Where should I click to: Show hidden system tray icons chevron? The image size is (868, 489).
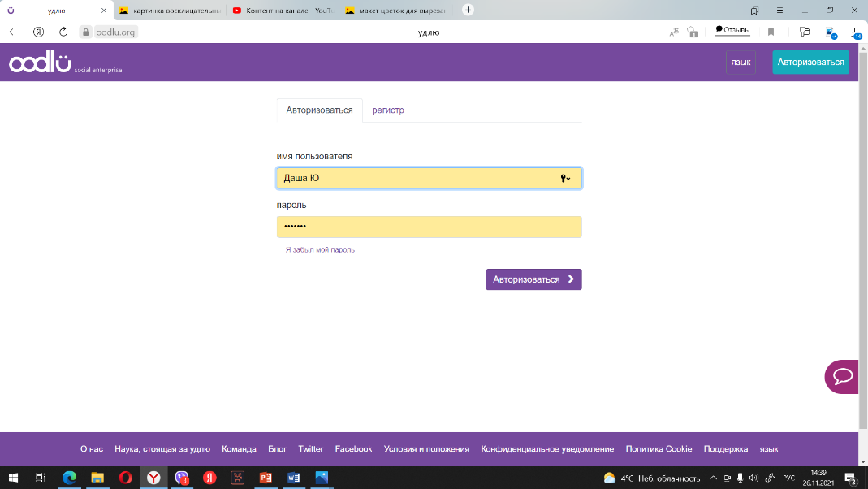pos(713,478)
